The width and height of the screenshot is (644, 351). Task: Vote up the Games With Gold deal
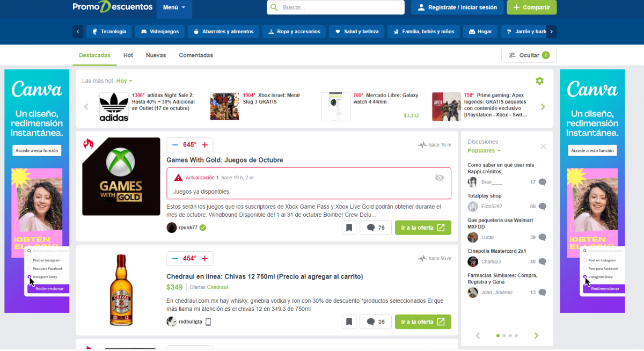pos(204,145)
